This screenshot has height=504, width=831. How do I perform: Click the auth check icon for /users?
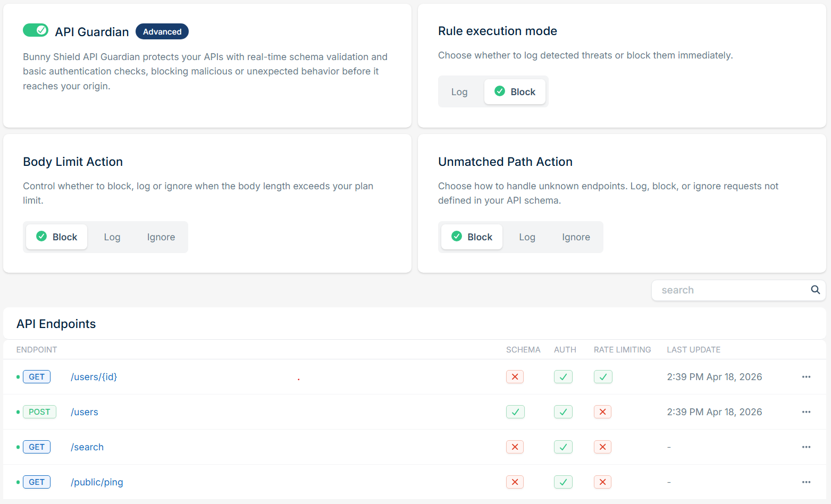[x=563, y=412]
